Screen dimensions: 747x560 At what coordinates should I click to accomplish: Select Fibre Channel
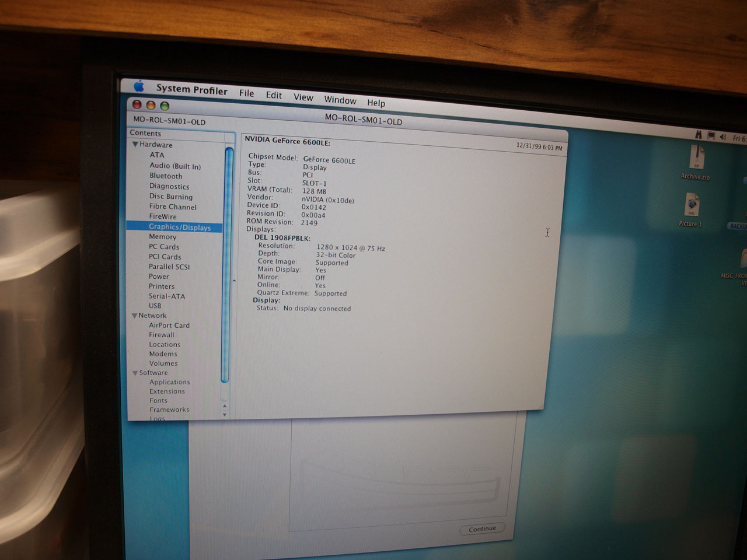click(x=173, y=206)
